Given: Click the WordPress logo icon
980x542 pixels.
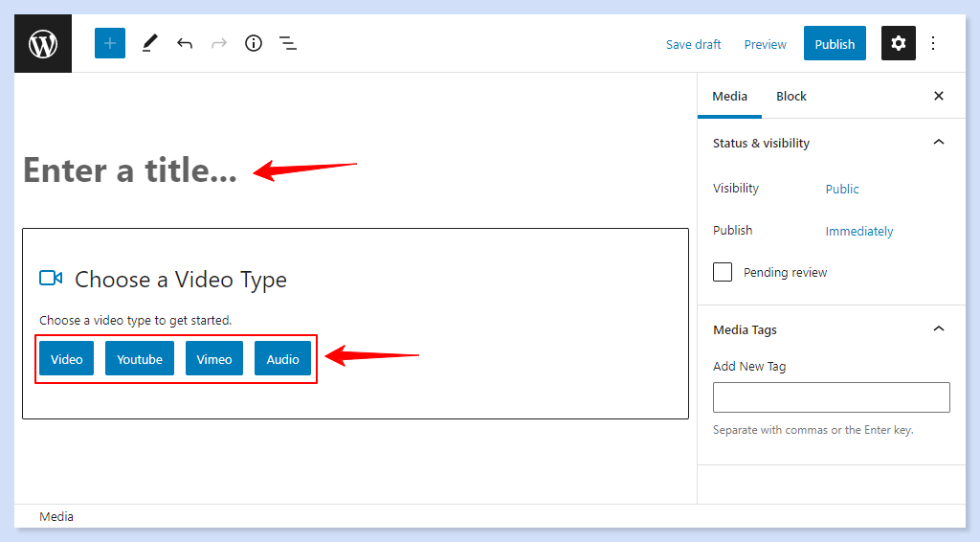Looking at the screenshot, I should pos(43,44).
